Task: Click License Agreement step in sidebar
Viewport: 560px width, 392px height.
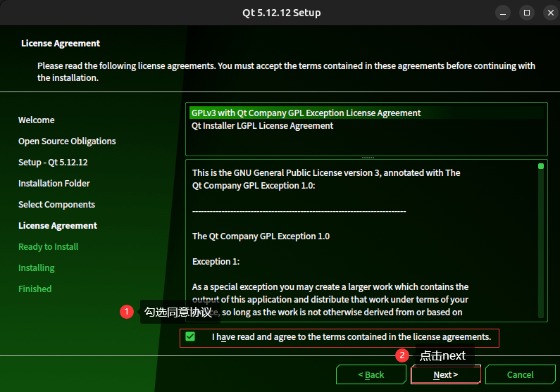Action: coord(58,225)
